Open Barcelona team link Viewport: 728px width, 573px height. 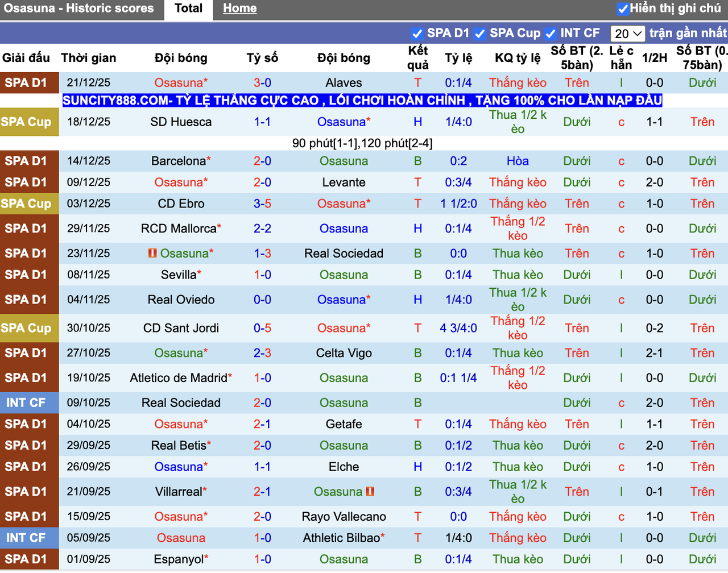click(178, 161)
